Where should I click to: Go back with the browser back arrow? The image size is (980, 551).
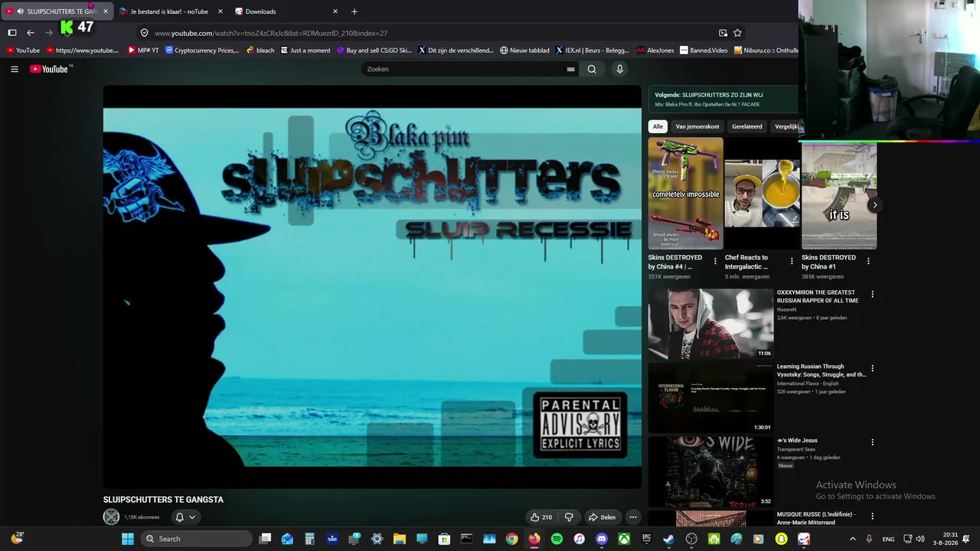tap(31, 33)
